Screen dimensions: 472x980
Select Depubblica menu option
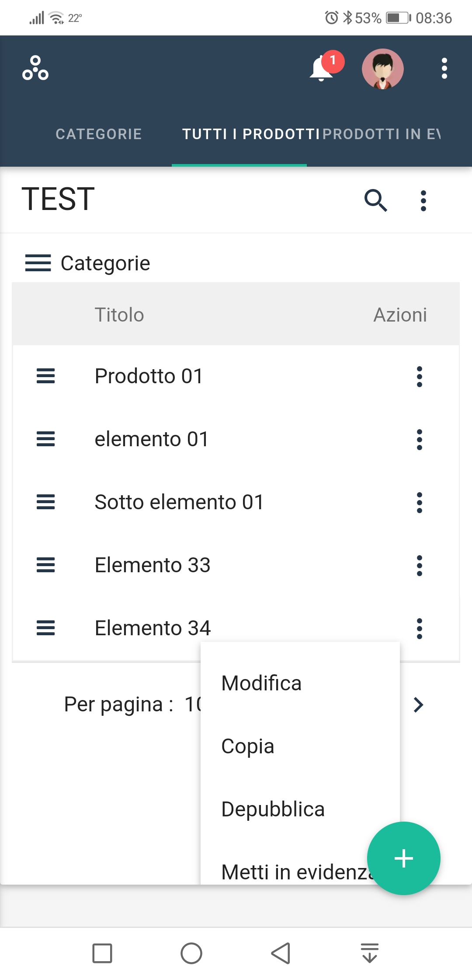(273, 809)
